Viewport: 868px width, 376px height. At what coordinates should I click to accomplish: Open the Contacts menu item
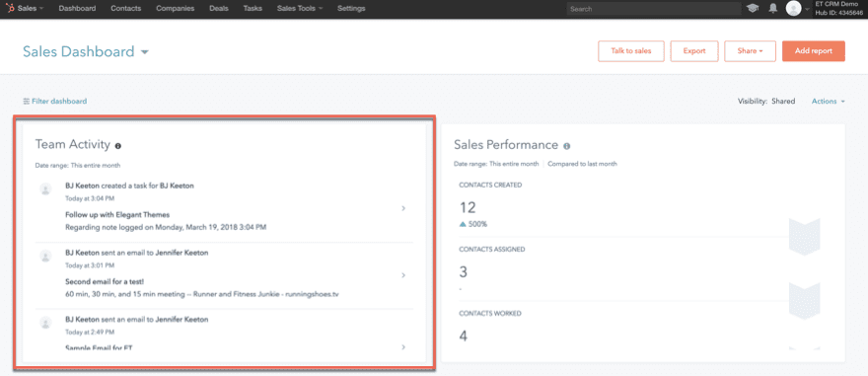pyautogui.click(x=125, y=8)
